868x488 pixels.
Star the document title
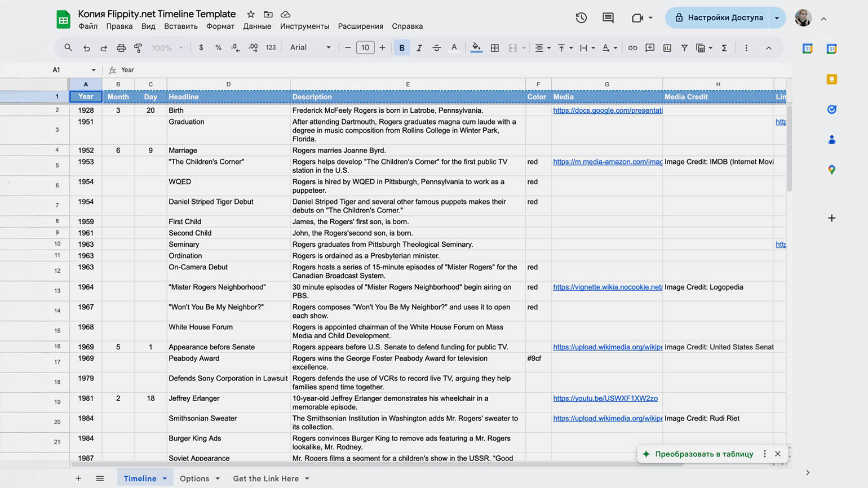[251, 14]
